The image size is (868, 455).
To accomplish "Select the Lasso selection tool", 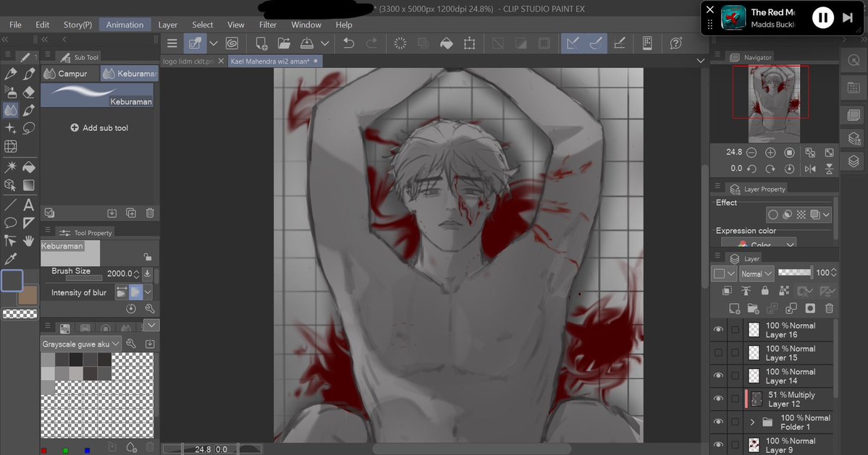I will click(29, 128).
